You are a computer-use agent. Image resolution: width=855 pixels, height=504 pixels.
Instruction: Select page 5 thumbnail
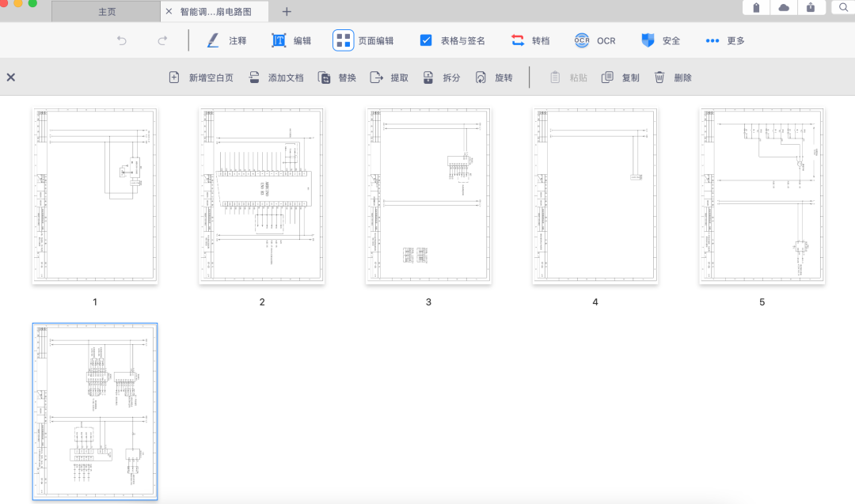pos(762,195)
